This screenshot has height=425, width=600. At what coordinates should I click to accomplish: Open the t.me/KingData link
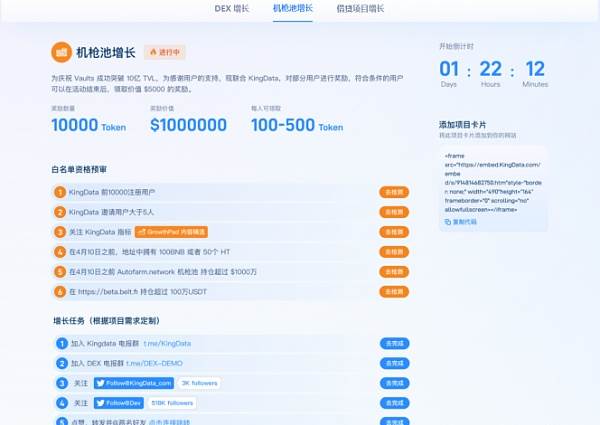click(167, 344)
